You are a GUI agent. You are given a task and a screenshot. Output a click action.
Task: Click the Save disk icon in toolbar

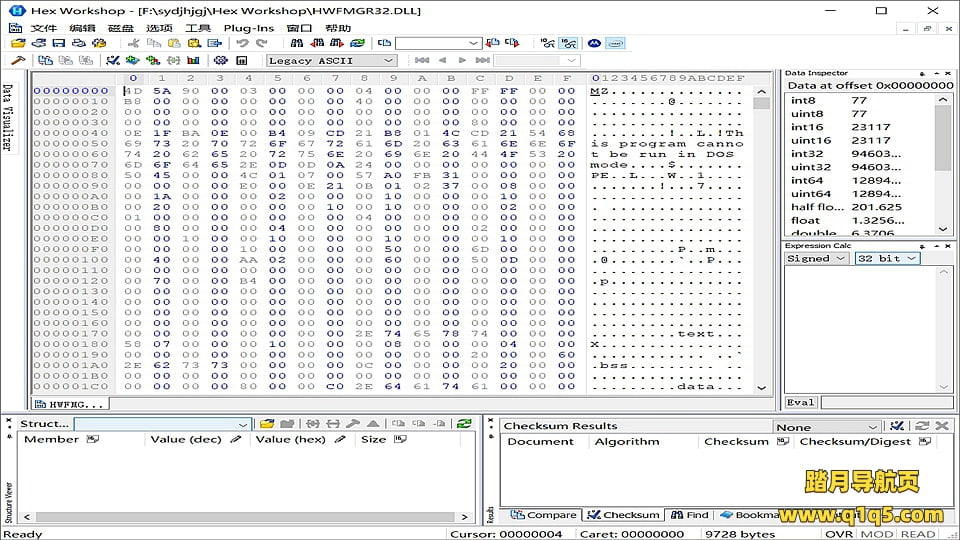58,44
